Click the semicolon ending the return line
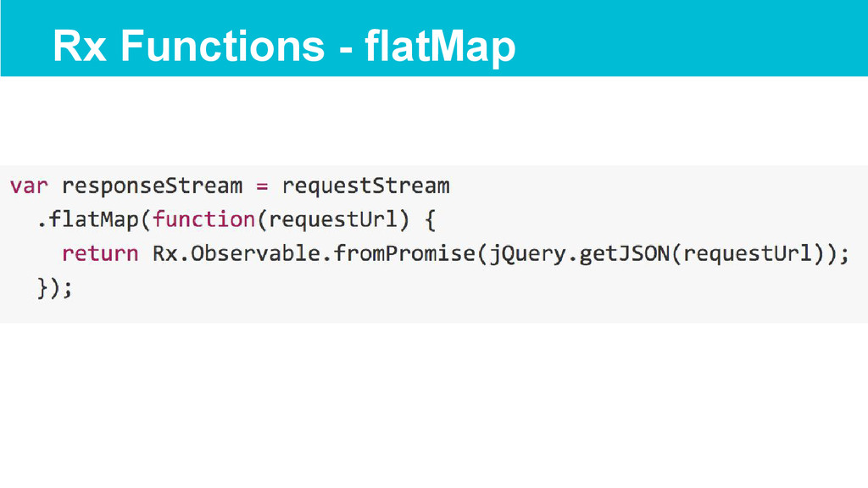This screenshot has width=868, height=488. 844,256
